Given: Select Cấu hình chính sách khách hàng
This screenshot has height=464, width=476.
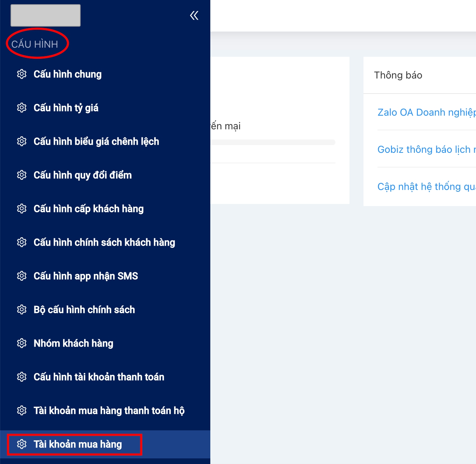Looking at the screenshot, I should pyautogui.click(x=104, y=243).
